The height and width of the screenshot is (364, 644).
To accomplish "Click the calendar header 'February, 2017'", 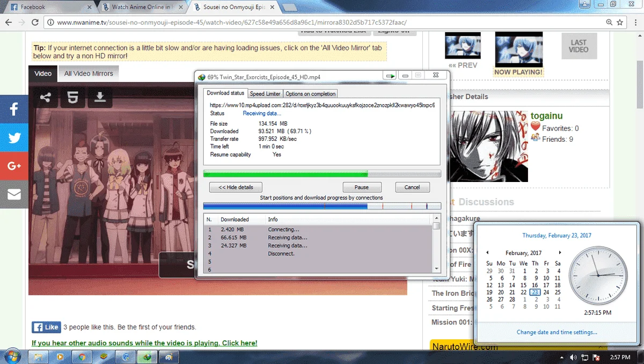I will [x=523, y=253].
